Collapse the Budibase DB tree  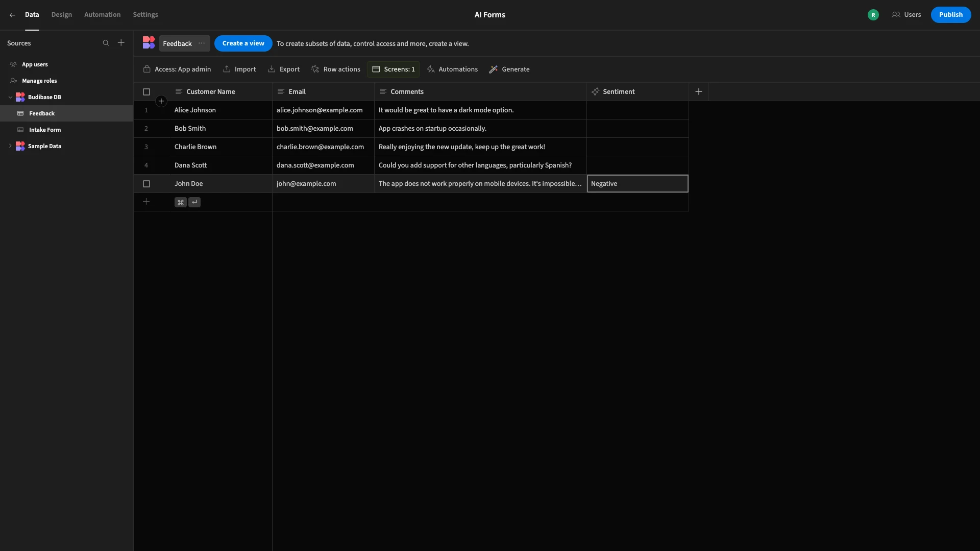click(10, 97)
